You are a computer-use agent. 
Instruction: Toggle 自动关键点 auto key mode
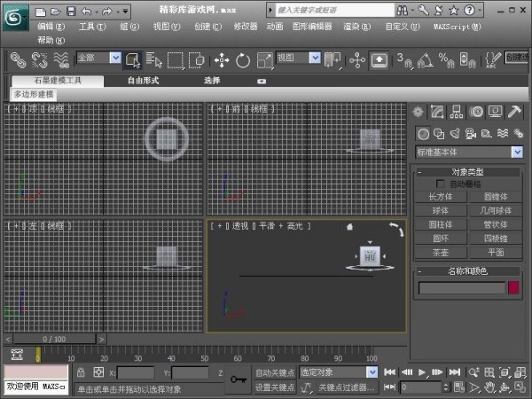273,372
